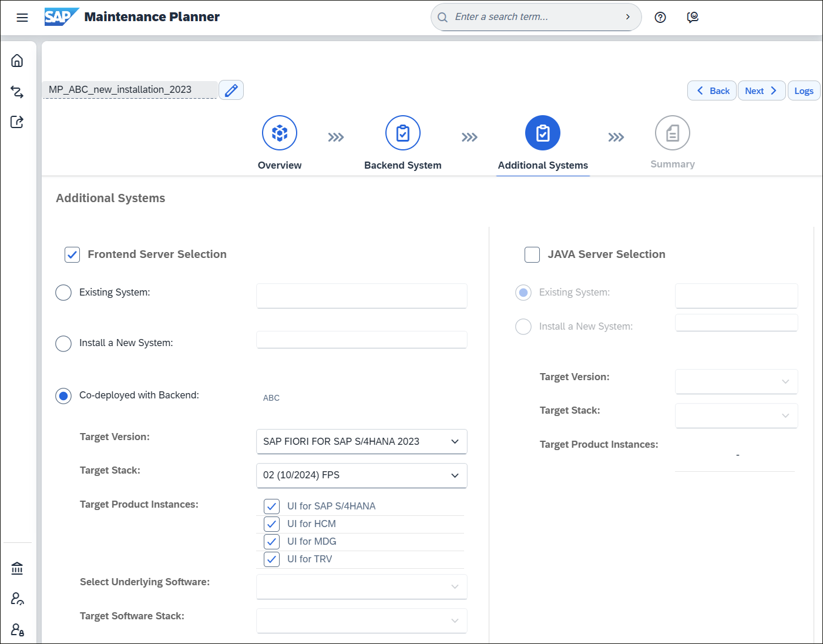Viewport: 823px width, 644px height.
Task: Toggle Frontend Server Selection checkbox
Action: tap(72, 254)
